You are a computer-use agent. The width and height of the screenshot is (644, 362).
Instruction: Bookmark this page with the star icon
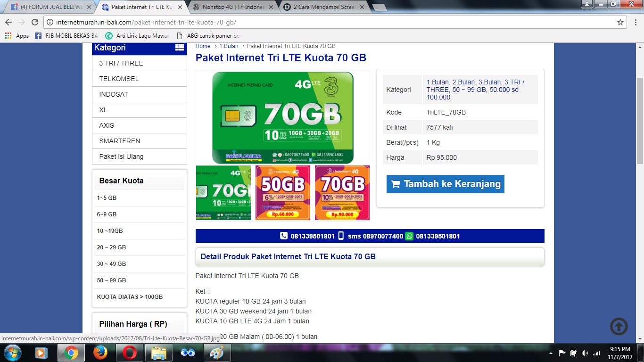[620, 22]
